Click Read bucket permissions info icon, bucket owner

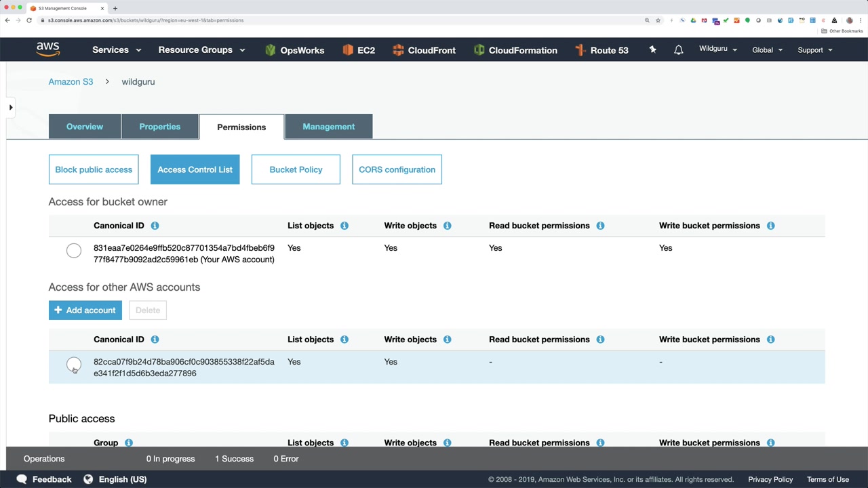[x=600, y=226]
